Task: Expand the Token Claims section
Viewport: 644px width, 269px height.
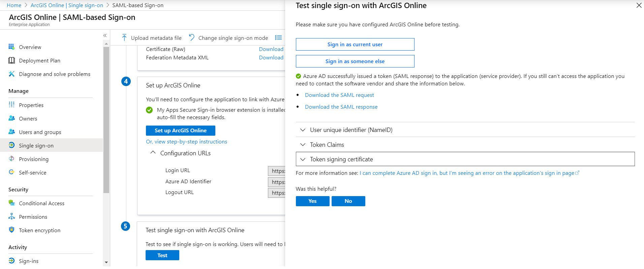Action: [465, 145]
